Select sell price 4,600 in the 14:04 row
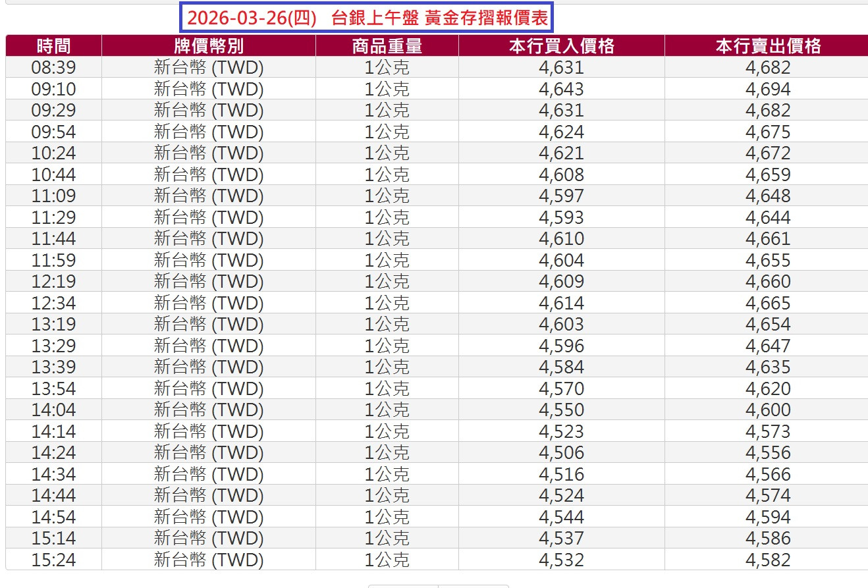868x588 pixels. coord(768,410)
